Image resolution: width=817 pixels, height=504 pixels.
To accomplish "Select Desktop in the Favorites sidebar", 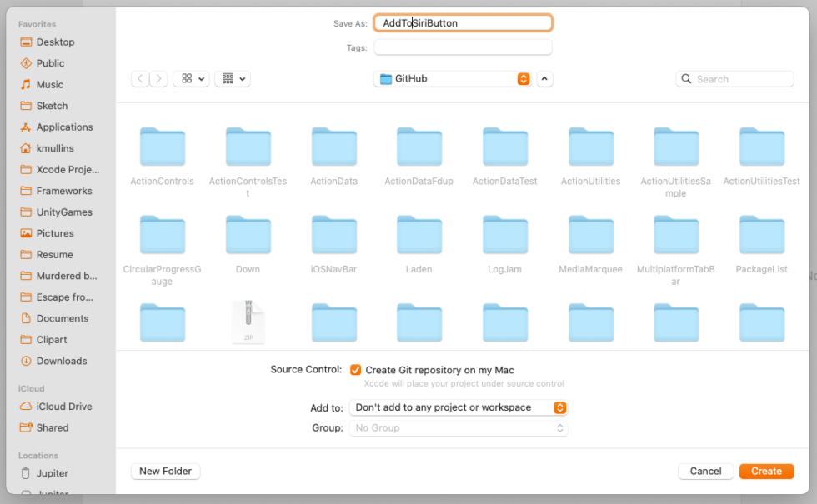I will pyautogui.click(x=50, y=42).
